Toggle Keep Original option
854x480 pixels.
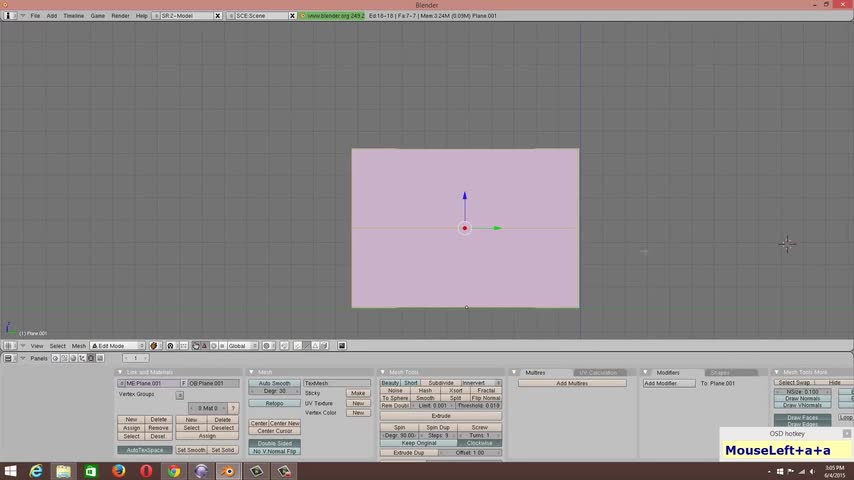click(x=419, y=443)
